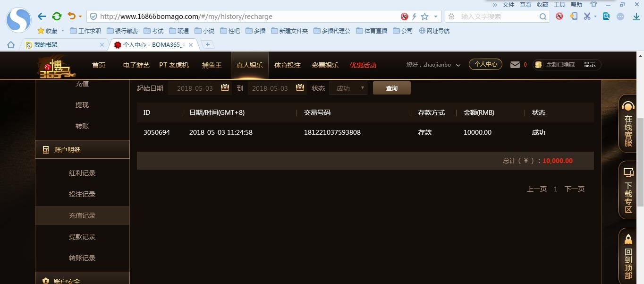
Task: Open the 状态 成功 dropdown
Action: click(348, 88)
